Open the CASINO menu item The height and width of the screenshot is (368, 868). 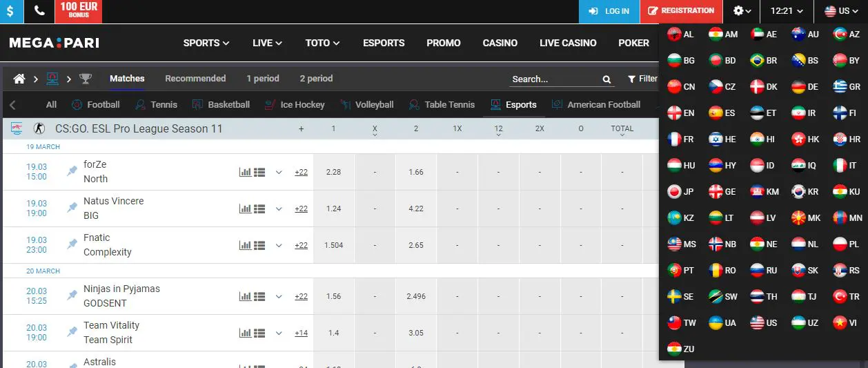(500, 43)
